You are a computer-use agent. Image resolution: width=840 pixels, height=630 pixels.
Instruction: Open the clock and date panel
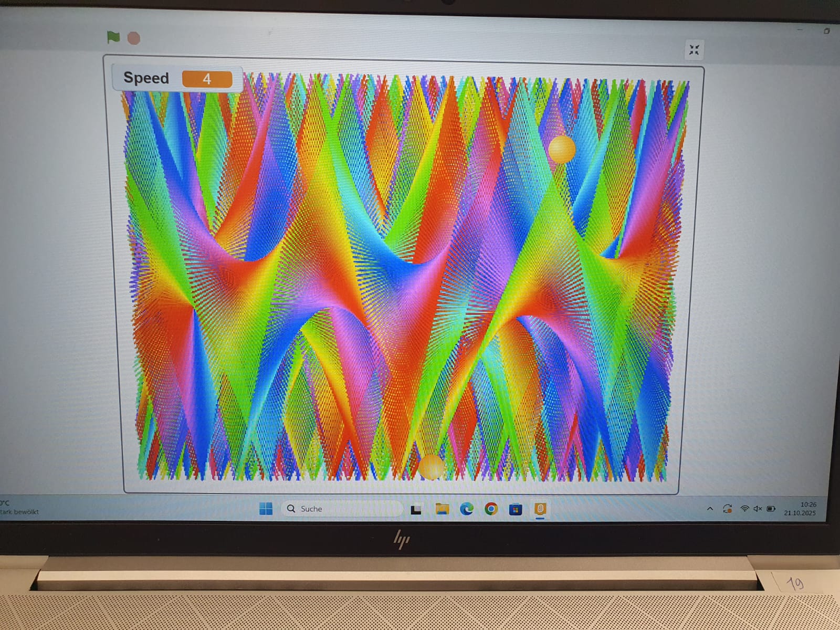pyautogui.click(x=801, y=509)
